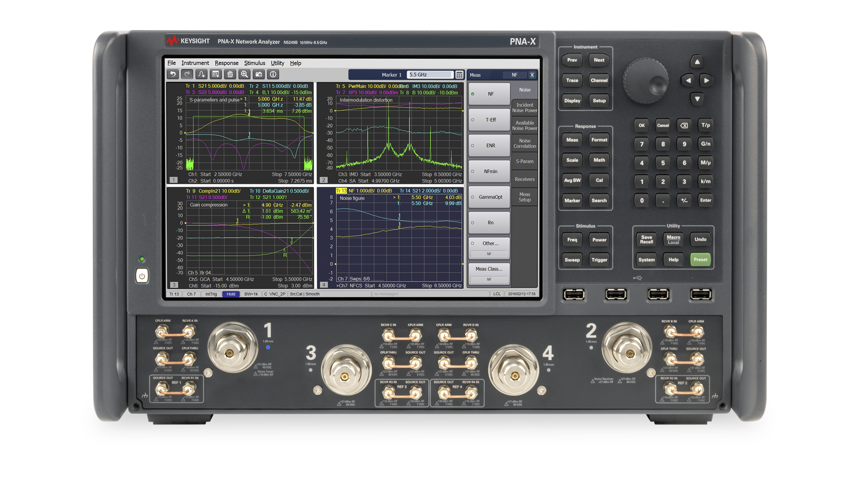
Task: Open the Meas Class... selector
Action: [489, 269]
